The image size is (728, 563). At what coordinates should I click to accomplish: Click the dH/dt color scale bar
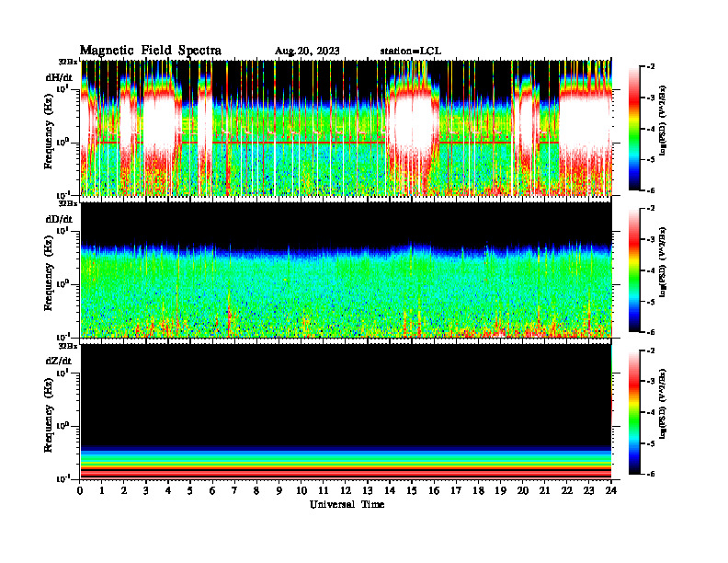634,128
